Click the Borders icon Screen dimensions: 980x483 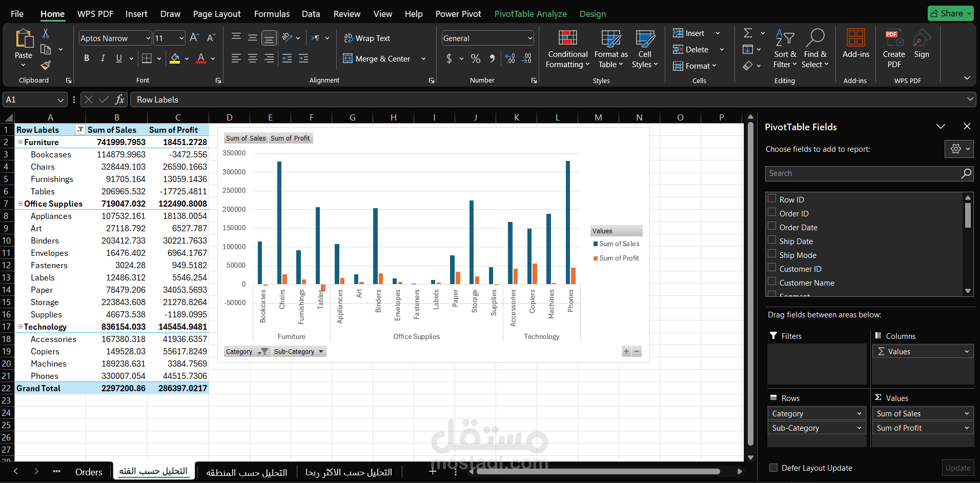(147, 58)
